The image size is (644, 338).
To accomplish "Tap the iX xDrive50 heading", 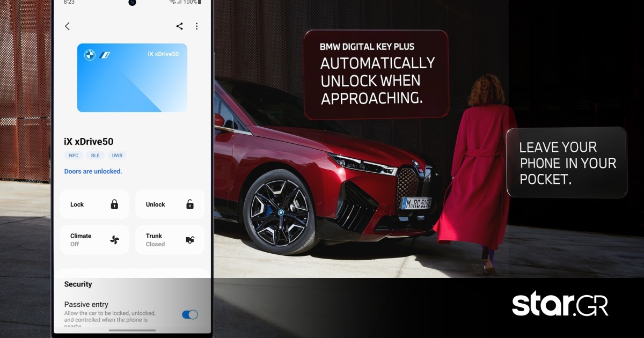I will coord(89,142).
